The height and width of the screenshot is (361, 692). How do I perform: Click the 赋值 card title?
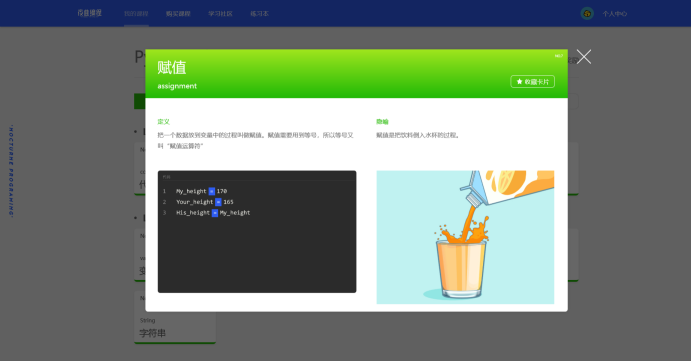(172, 68)
